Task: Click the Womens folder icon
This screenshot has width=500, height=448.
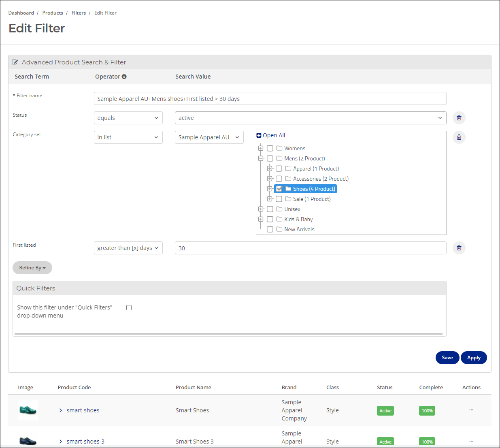Action: click(279, 148)
